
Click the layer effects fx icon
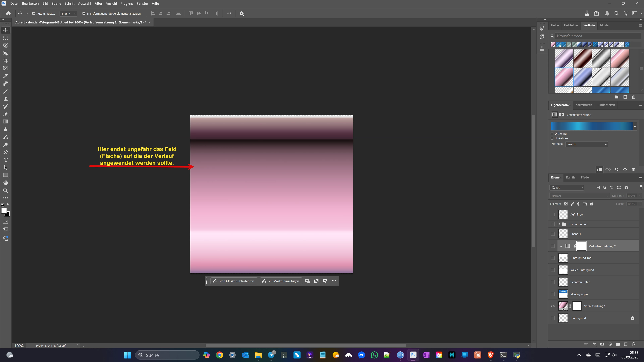(x=594, y=344)
